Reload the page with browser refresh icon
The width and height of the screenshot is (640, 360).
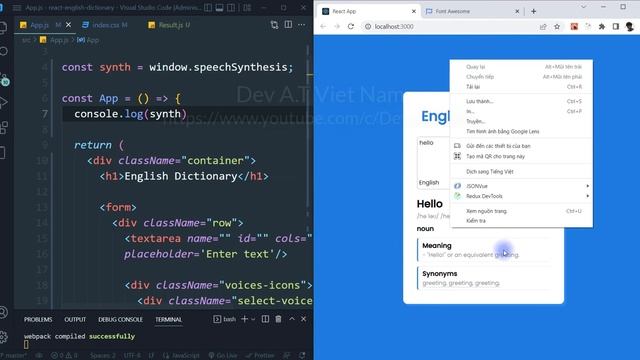[351, 26]
